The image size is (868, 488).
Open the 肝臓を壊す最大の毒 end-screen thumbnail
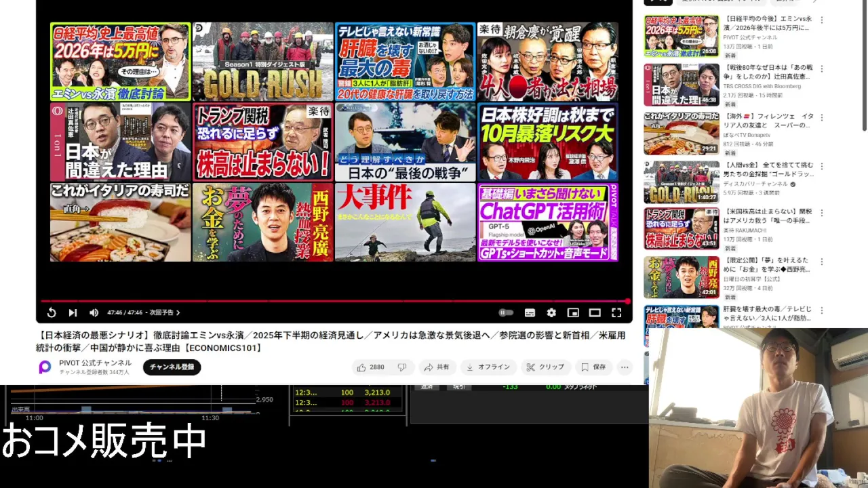point(406,62)
